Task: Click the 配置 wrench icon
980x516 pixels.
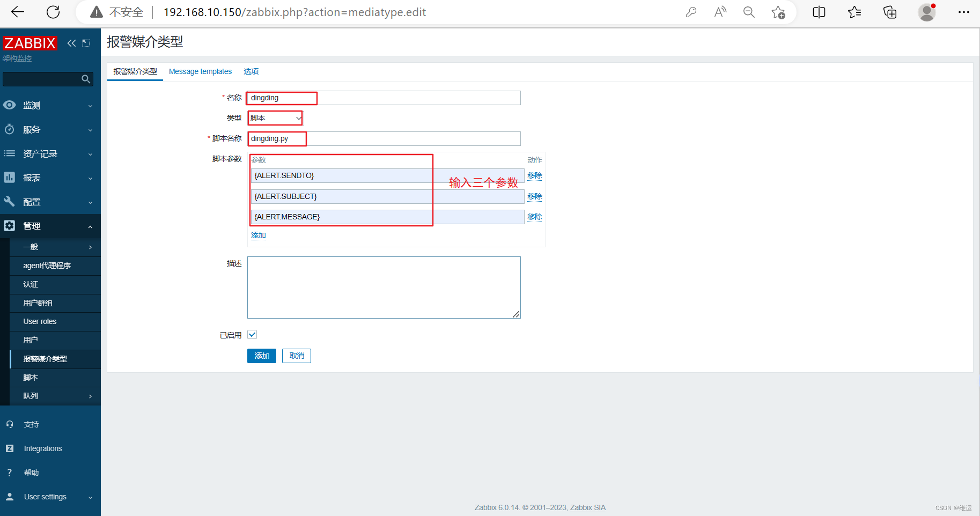Action: (10, 202)
